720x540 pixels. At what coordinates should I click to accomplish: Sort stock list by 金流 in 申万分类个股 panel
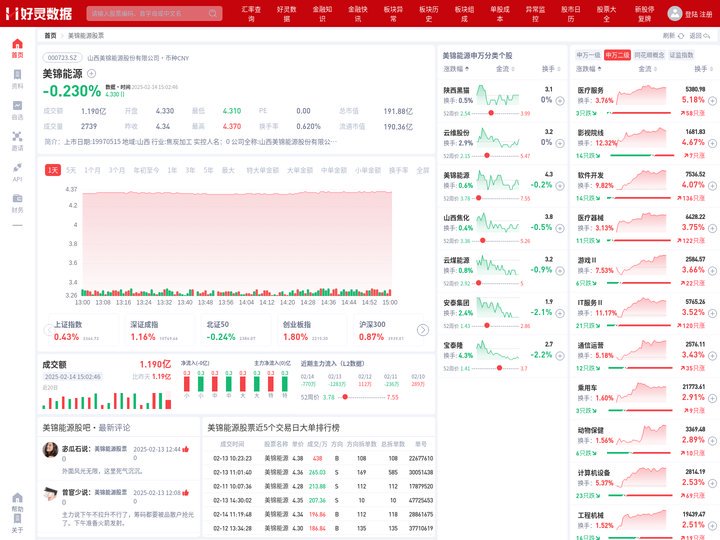[x=505, y=69]
